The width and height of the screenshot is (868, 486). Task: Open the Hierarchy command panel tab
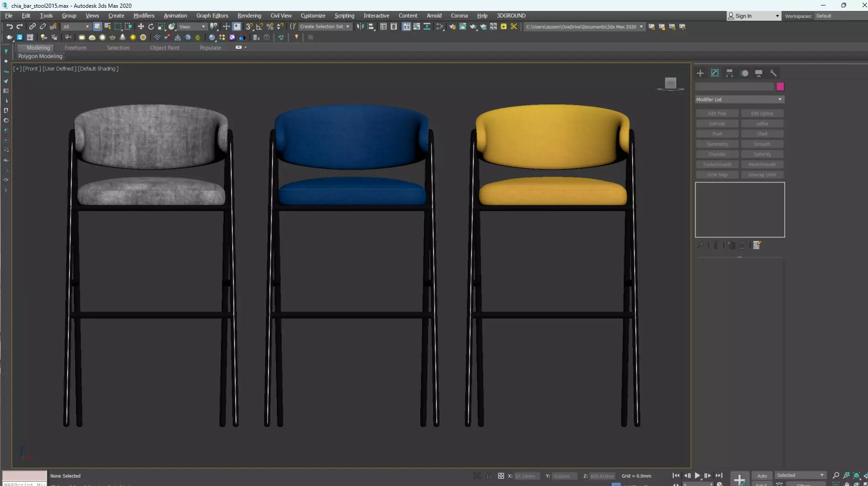tap(729, 73)
